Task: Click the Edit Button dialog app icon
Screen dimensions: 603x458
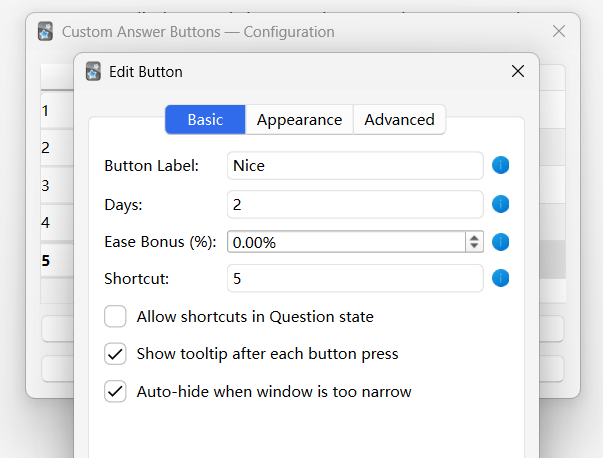Action: pyautogui.click(x=93, y=72)
